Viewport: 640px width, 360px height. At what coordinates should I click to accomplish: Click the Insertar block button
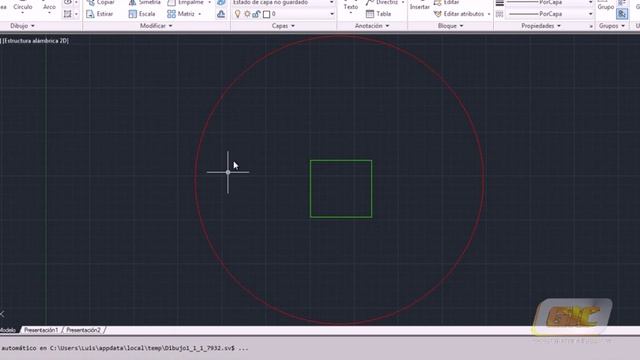coord(420,7)
